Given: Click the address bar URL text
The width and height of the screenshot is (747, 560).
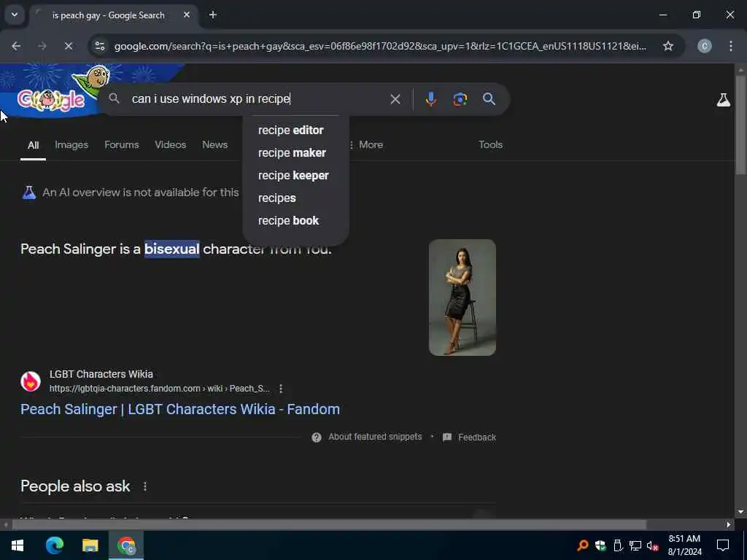Looking at the screenshot, I should coord(380,46).
